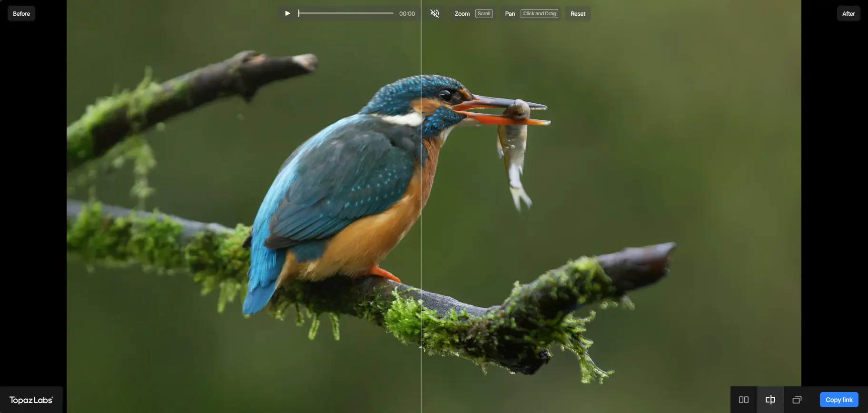Click the 00:00 timestamp

tap(407, 13)
